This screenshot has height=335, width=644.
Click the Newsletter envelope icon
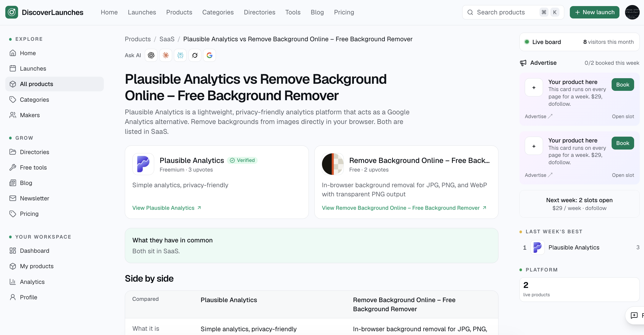[x=13, y=198]
